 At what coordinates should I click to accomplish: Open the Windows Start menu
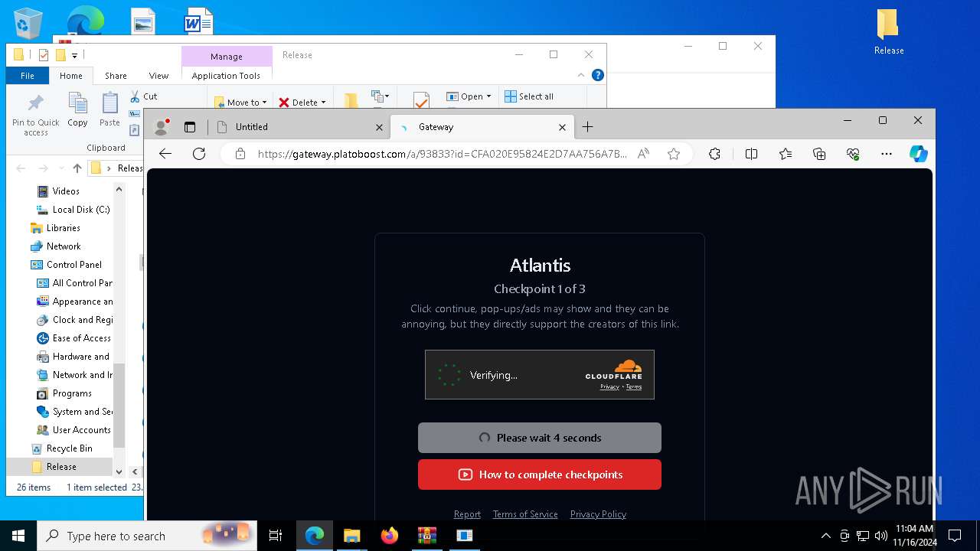click(x=18, y=536)
